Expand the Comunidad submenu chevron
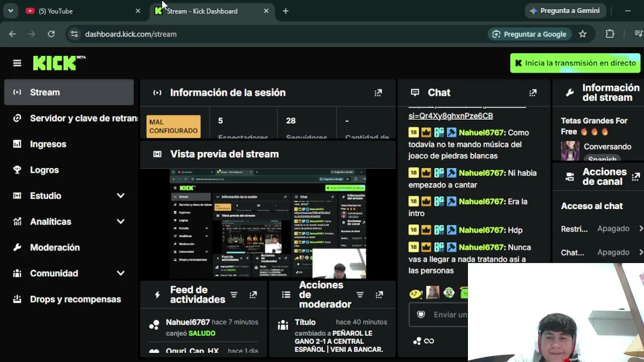The image size is (644, 362). (121, 274)
